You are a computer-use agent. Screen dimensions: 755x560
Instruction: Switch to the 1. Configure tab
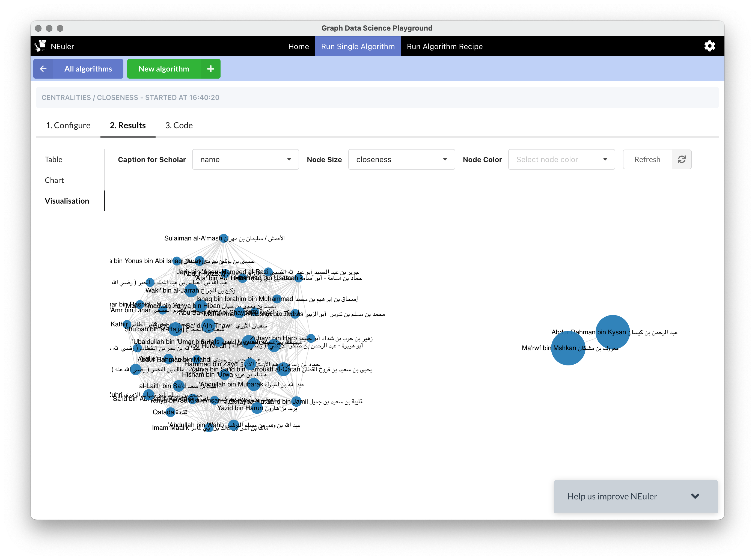click(68, 126)
